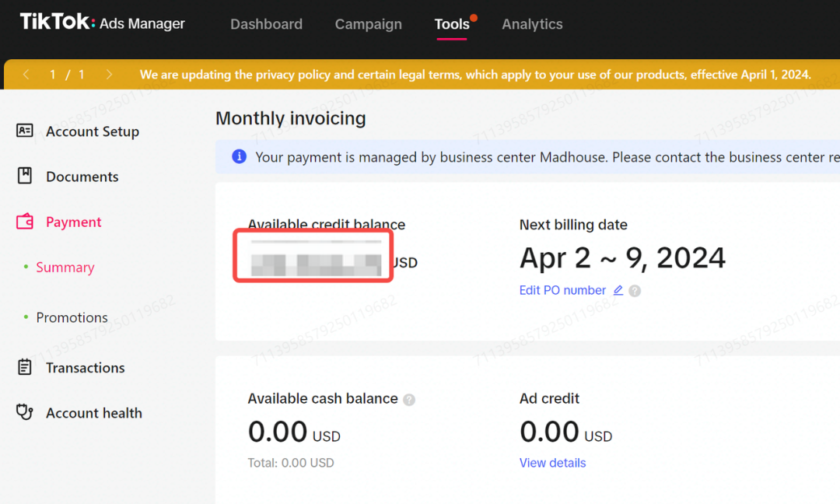The height and width of the screenshot is (504, 840).
Task: Click the View details link under Ad credit
Action: [552, 463]
